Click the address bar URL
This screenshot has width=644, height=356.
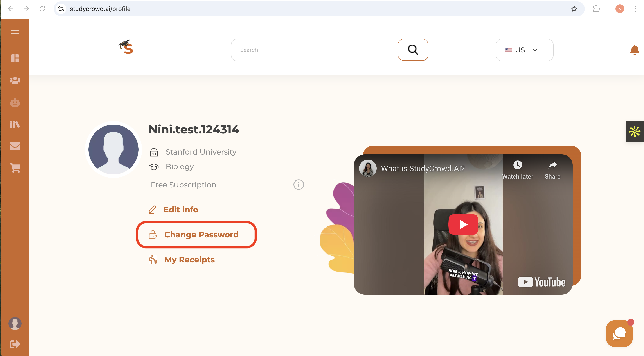100,9
